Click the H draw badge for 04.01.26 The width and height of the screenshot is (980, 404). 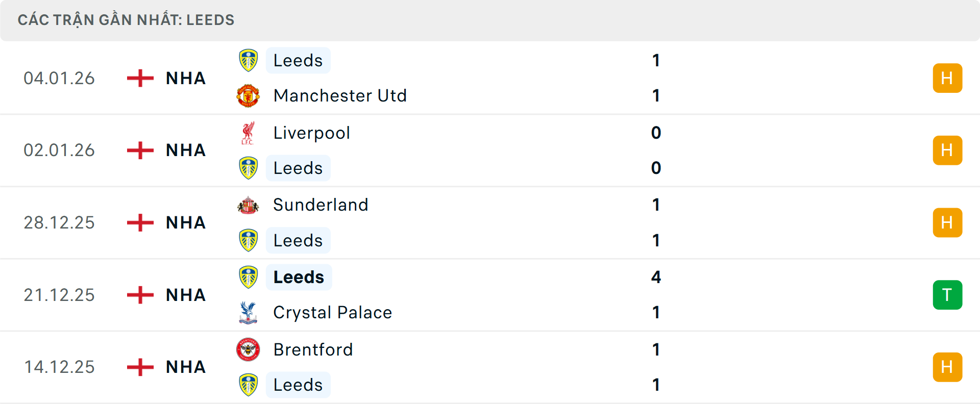coord(947,78)
